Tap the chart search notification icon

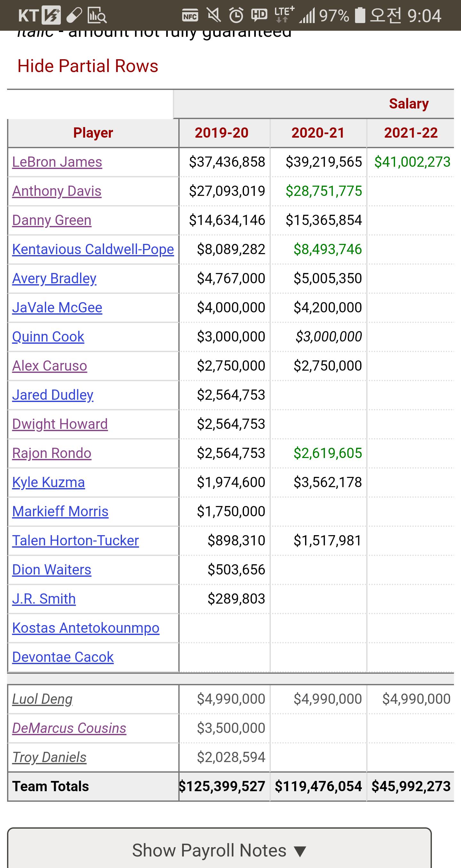click(97, 15)
